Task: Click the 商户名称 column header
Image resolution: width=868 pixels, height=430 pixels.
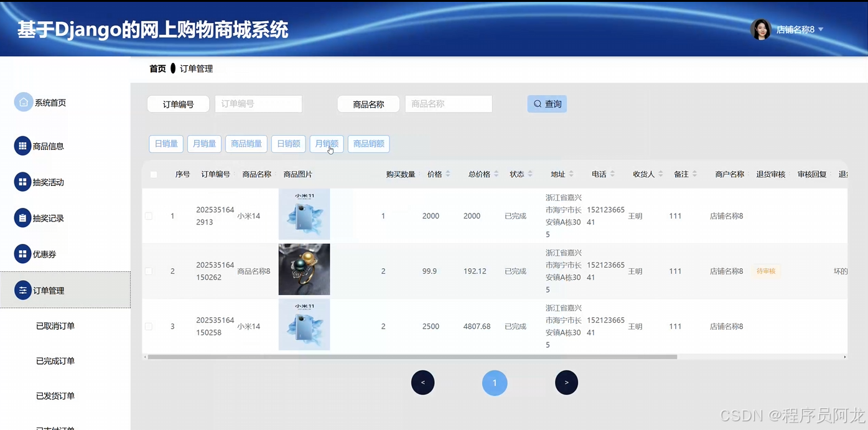Action: click(730, 174)
